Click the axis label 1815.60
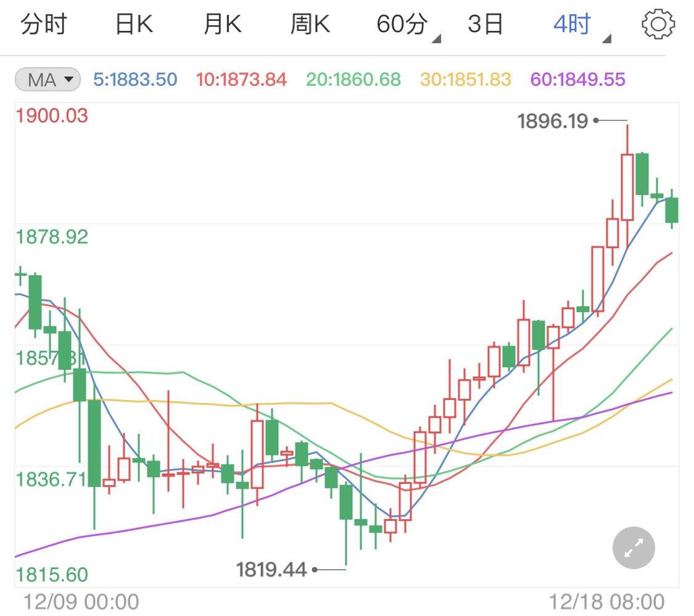The image size is (694, 616). (x=52, y=575)
